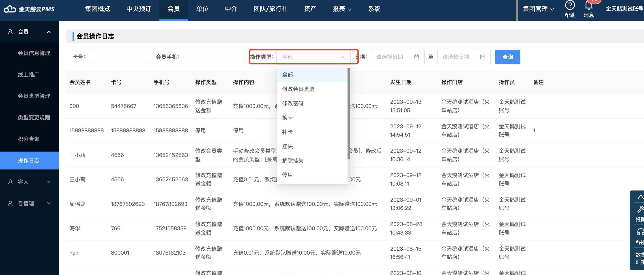The height and width of the screenshot is (275, 644).
Task: Click the 金天鹅测试账号 account name
Action: pyautogui.click(x=625, y=9)
